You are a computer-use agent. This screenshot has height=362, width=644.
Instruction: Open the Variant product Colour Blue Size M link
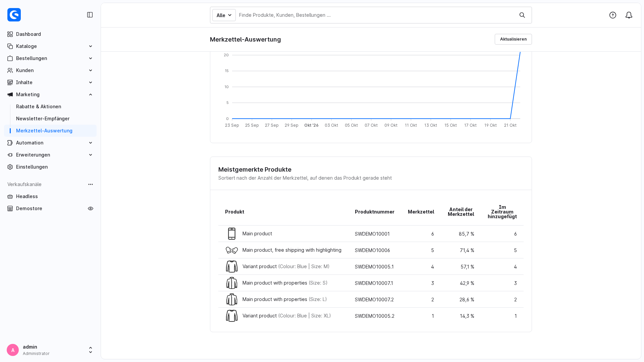[286, 266]
